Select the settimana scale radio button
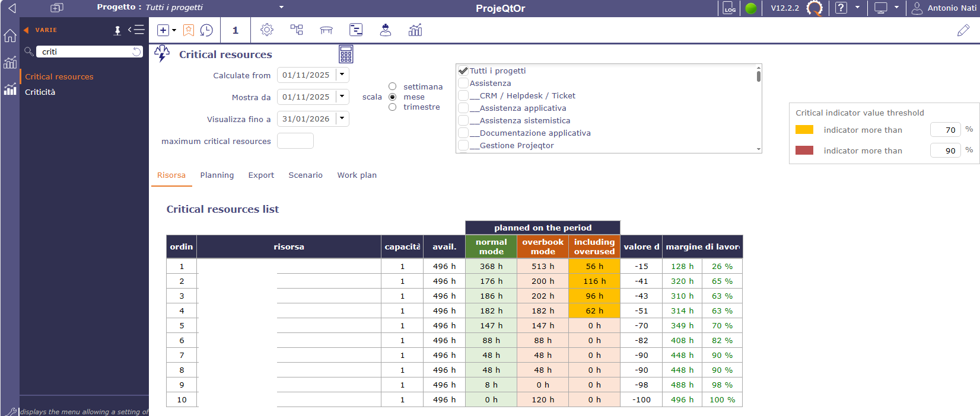Viewport: 980px width, 416px height. pos(392,87)
